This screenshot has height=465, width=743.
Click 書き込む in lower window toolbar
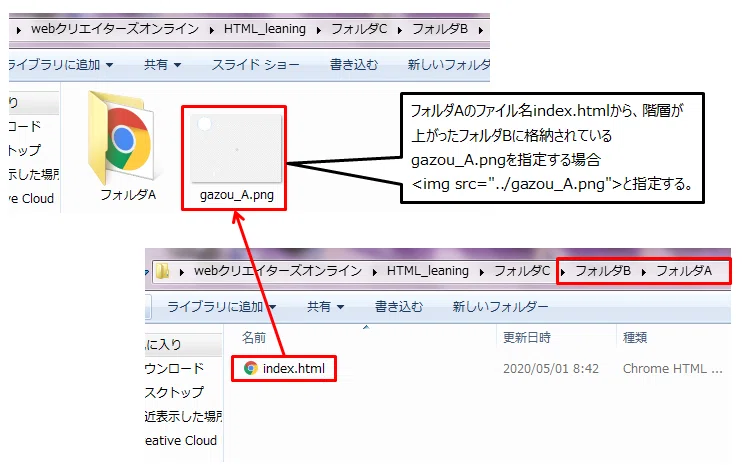click(399, 307)
